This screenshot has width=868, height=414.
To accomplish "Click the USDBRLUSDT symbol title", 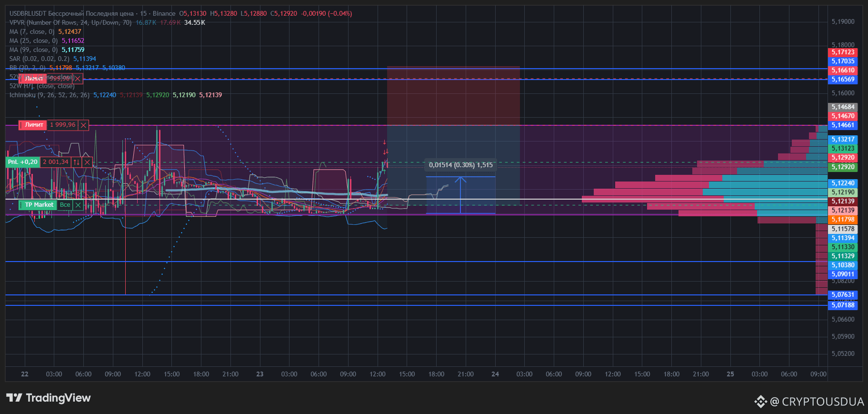I will (x=28, y=13).
